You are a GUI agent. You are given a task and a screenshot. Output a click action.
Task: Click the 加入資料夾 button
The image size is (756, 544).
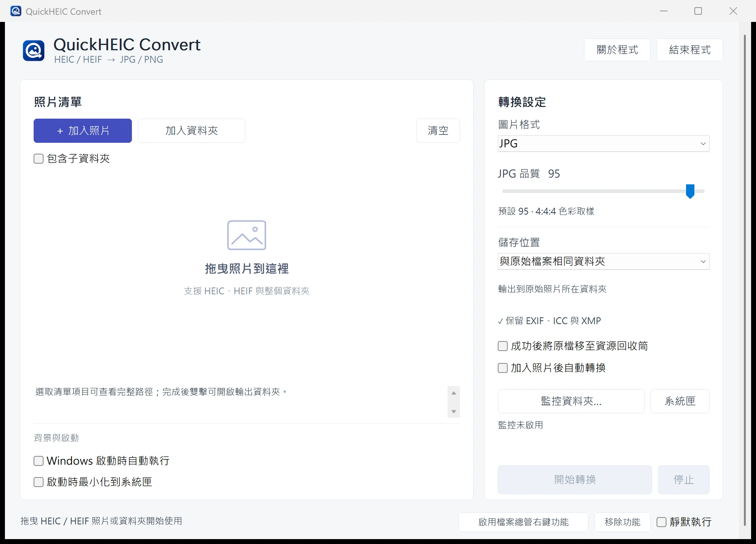(192, 131)
